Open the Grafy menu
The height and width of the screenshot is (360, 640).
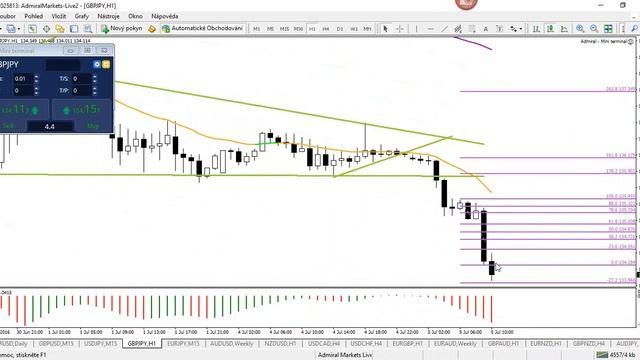coord(81,16)
